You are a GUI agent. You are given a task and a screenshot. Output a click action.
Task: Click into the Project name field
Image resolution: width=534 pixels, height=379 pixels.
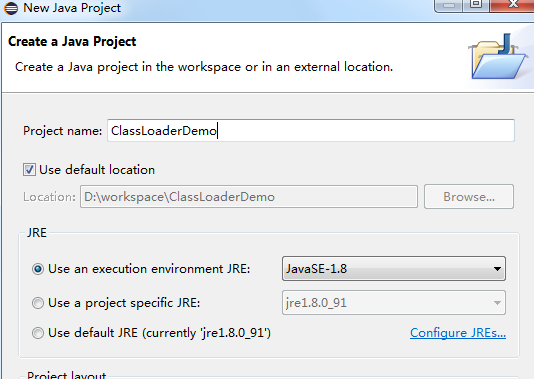point(311,130)
